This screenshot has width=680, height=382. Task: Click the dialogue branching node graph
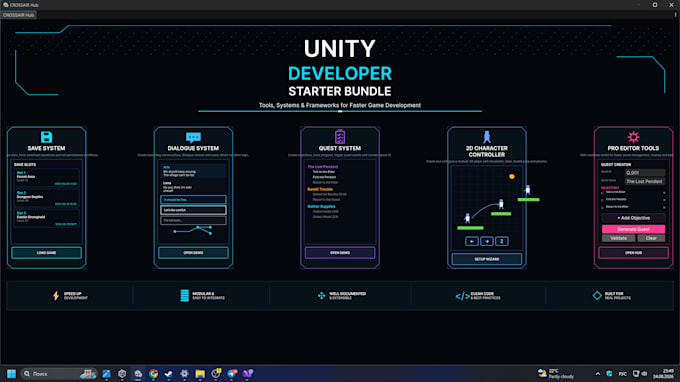193,230
